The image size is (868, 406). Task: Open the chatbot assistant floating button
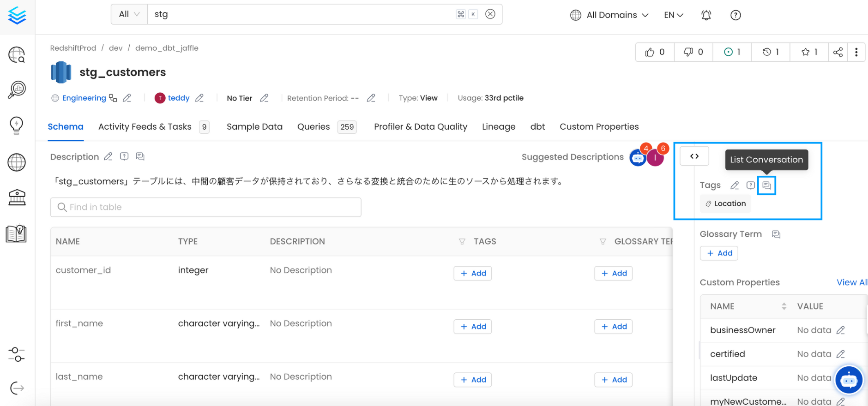[849, 380]
